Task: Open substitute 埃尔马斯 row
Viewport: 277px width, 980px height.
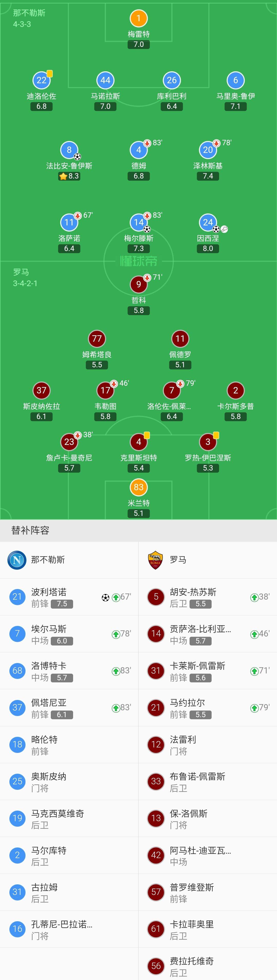Action: tap(69, 634)
